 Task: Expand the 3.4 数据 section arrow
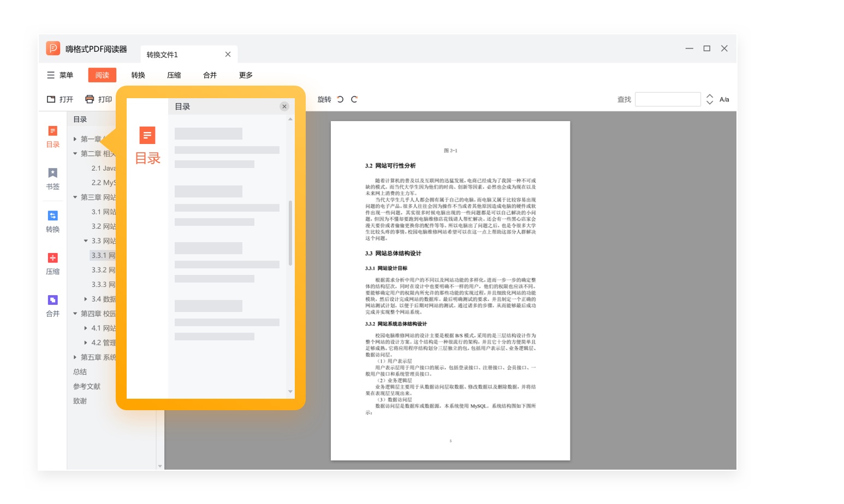pyautogui.click(x=86, y=299)
